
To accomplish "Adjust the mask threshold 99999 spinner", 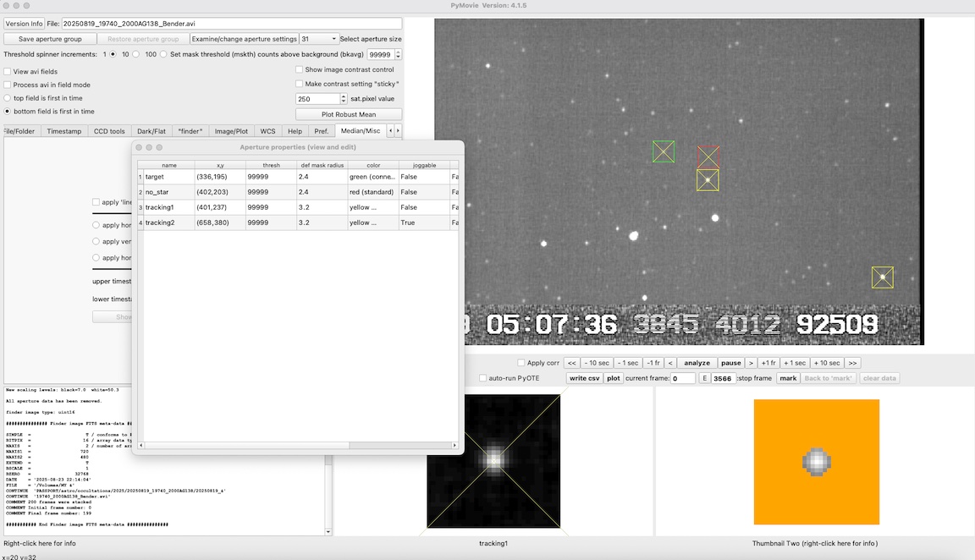I will coord(398,54).
